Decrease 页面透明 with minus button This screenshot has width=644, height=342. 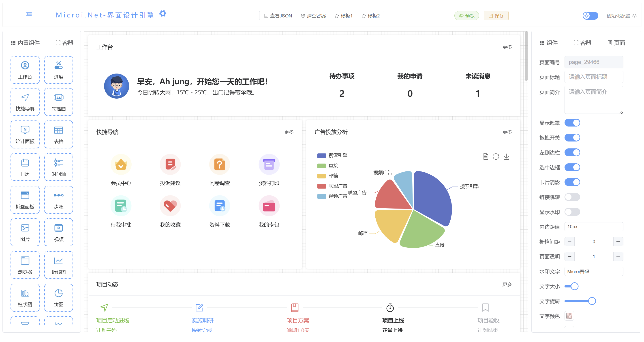tap(569, 256)
